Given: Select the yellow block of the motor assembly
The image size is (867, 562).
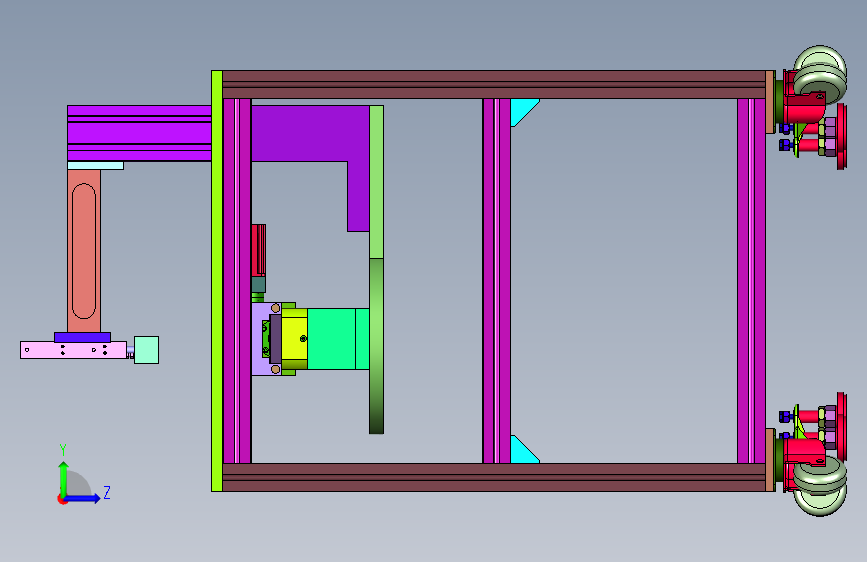Looking at the screenshot, I should point(294,339).
